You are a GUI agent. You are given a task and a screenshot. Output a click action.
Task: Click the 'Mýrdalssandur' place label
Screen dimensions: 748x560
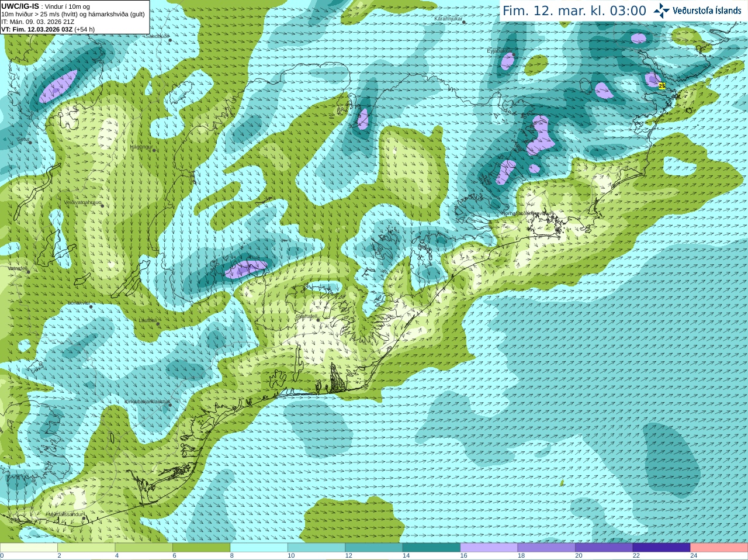click(67, 514)
